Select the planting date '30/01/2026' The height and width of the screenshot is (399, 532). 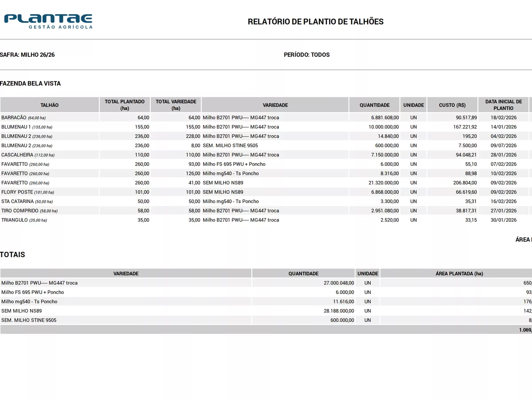(504, 220)
